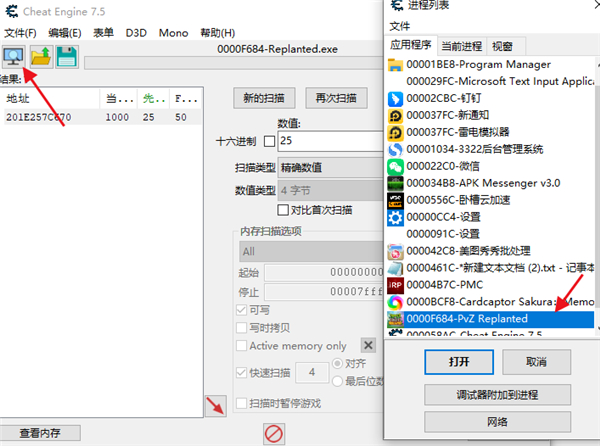Select 0000091C-设置 process row
600x446 pixels.
coord(491,234)
